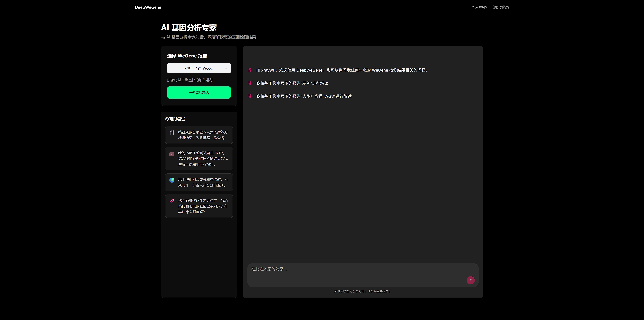Click 退出登录 to log out
Image resolution: width=644 pixels, height=320 pixels.
(x=501, y=7)
